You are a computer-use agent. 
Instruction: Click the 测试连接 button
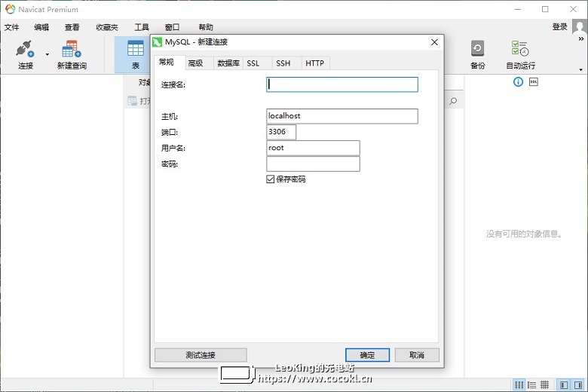click(x=201, y=355)
